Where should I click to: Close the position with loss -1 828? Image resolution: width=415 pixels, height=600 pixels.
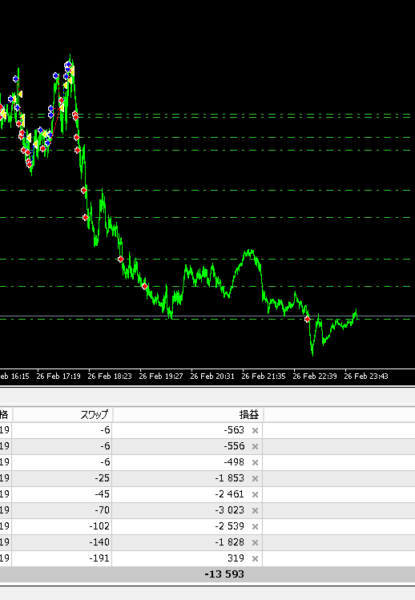[x=255, y=543]
